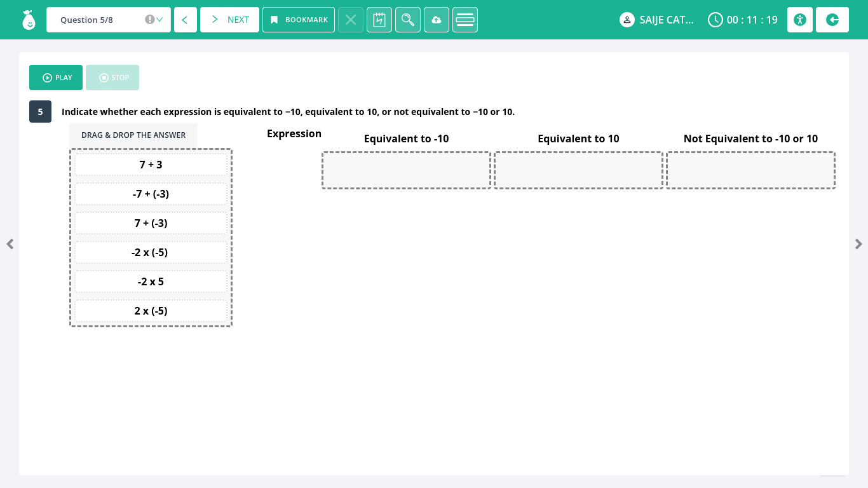Click the pear logo icon
The height and width of the screenshot is (488, 868).
coord(29,20)
